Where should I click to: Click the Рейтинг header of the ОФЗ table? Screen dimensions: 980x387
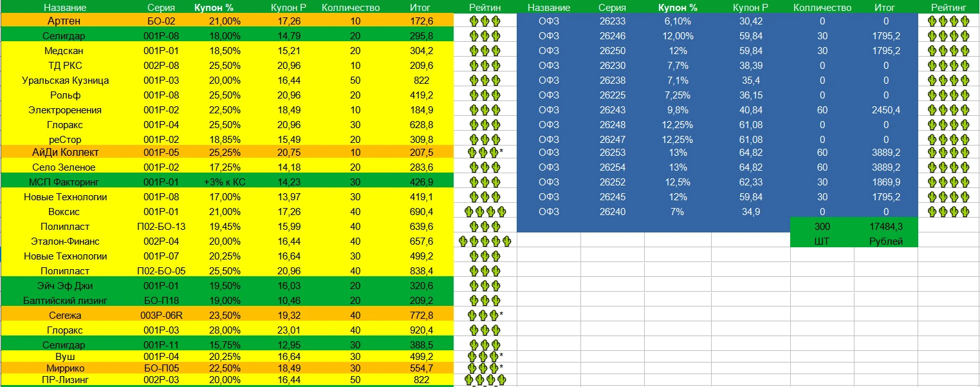(x=948, y=8)
